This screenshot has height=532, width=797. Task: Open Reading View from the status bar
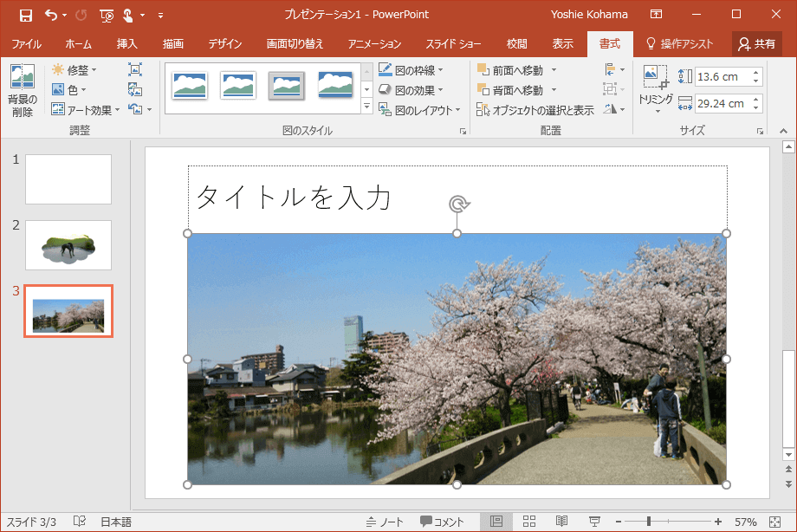click(561, 522)
